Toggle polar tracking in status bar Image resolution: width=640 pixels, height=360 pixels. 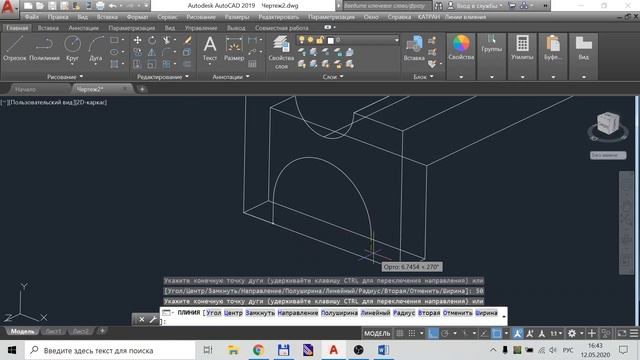click(x=445, y=333)
